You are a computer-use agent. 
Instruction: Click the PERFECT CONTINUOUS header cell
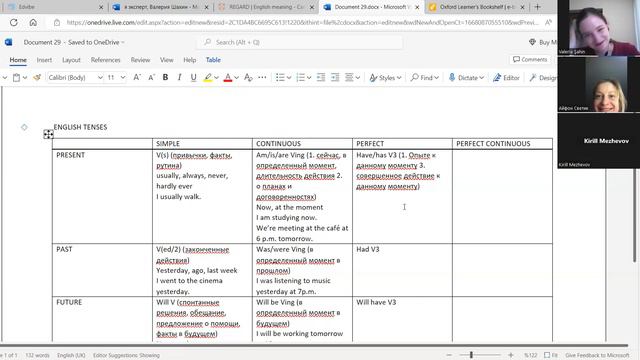pyautogui.click(x=502, y=144)
